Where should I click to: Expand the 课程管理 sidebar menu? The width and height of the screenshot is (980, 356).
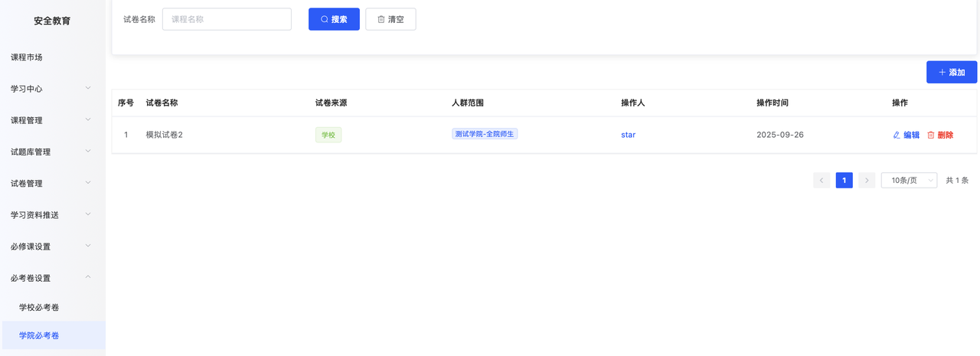click(x=52, y=120)
